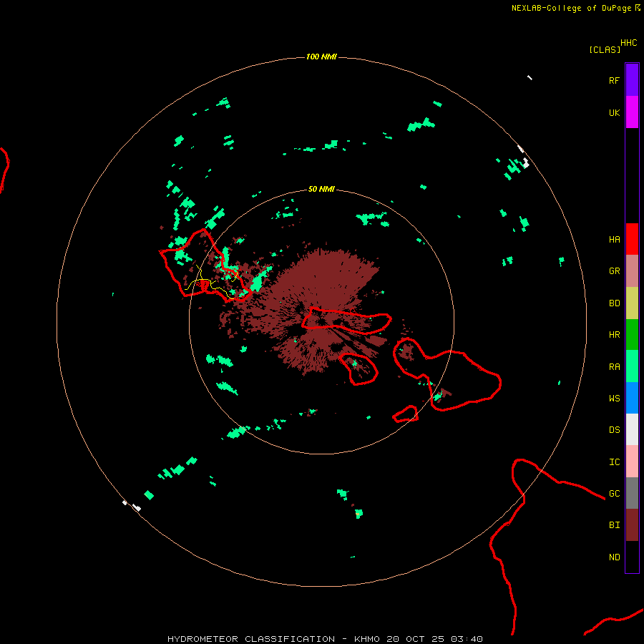Click the ND legend label
The width and height of the screenshot is (644, 644).
pos(615,557)
